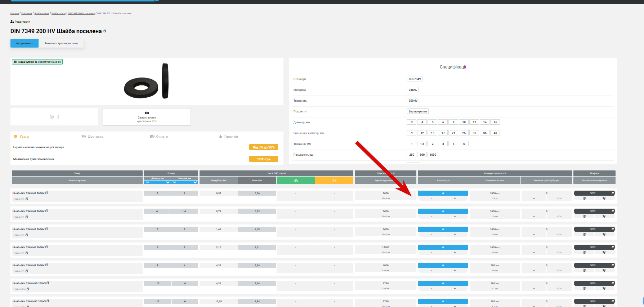Copy the page title DIN 7349 200 HV
Image resolution: width=644 pixels, height=307 pixels.
(105, 31)
